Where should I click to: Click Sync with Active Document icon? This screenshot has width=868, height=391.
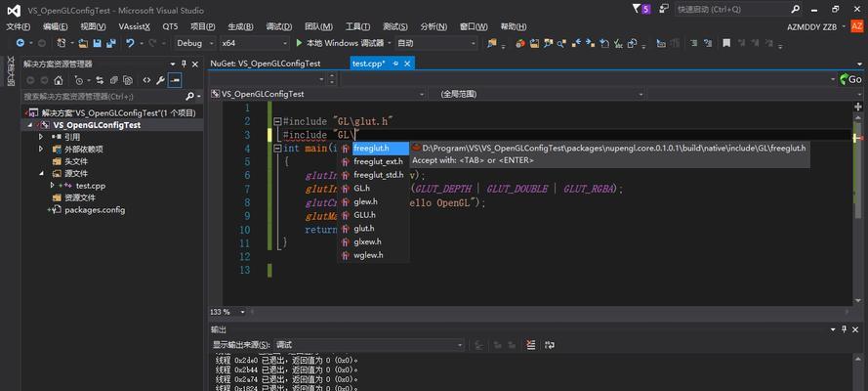click(101, 80)
